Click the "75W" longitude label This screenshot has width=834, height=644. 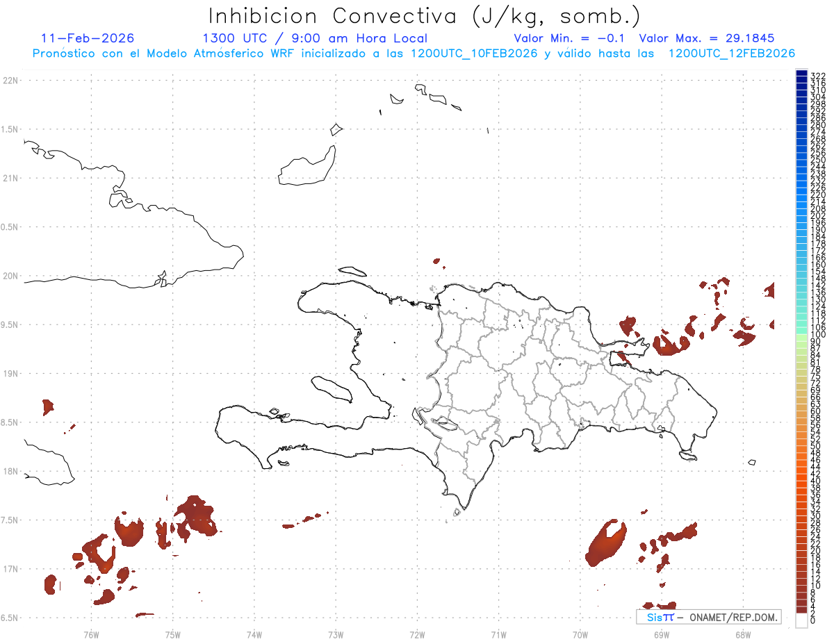(172, 634)
